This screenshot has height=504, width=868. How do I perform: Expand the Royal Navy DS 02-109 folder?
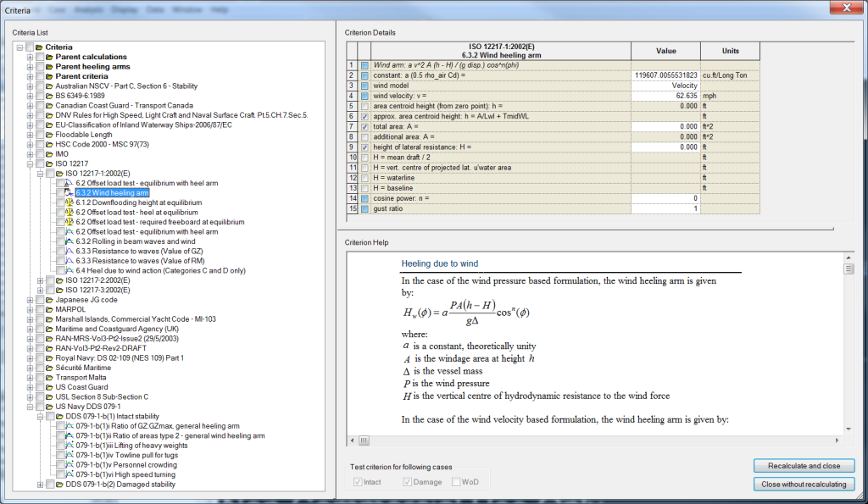pyautogui.click(x=30, y=358)
